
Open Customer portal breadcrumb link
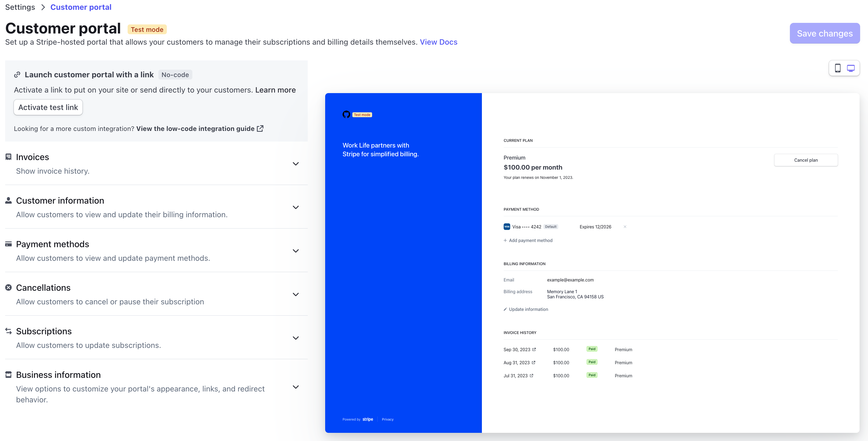81,7
